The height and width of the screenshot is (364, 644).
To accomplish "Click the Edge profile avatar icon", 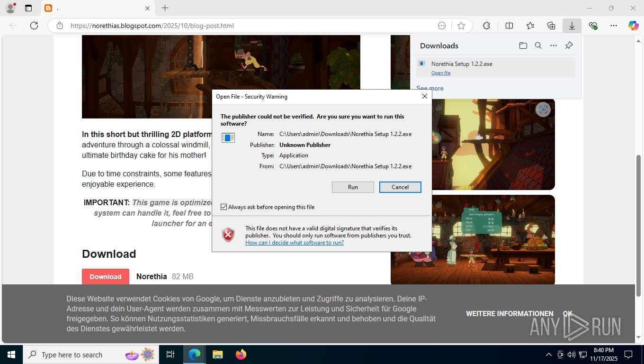I will [x=10, y=8].
